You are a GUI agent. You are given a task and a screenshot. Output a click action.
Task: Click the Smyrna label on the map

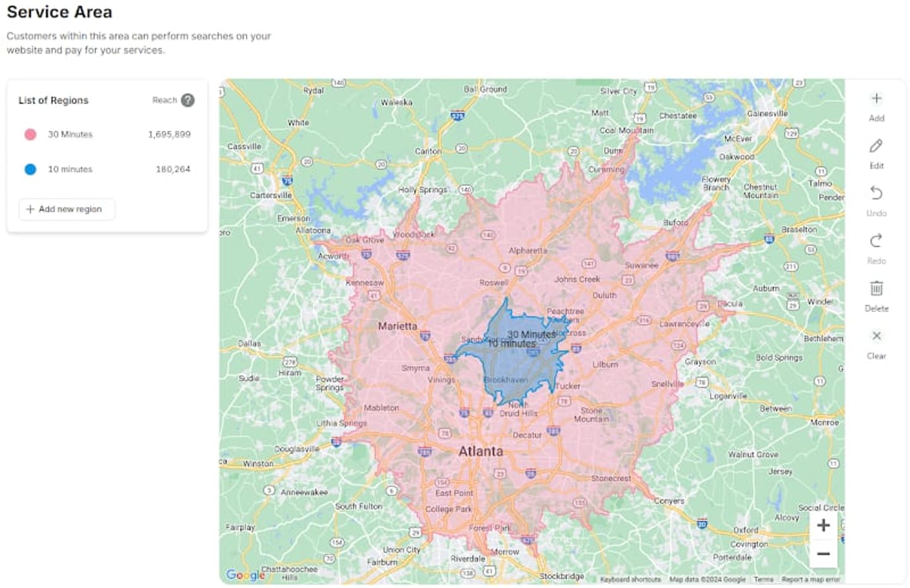pyautogui.click(x=415, y=368)
